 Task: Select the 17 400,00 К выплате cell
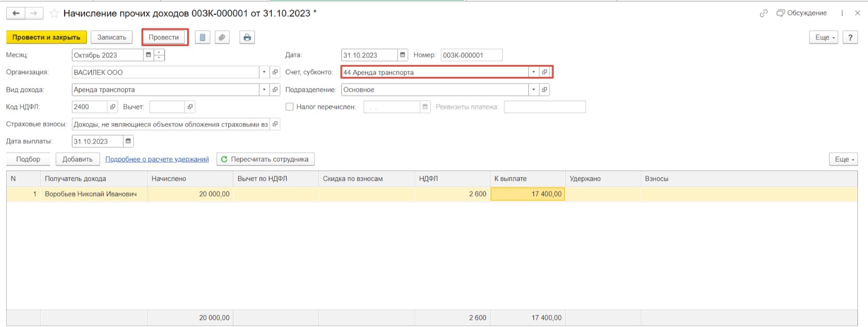click(527, 194)
